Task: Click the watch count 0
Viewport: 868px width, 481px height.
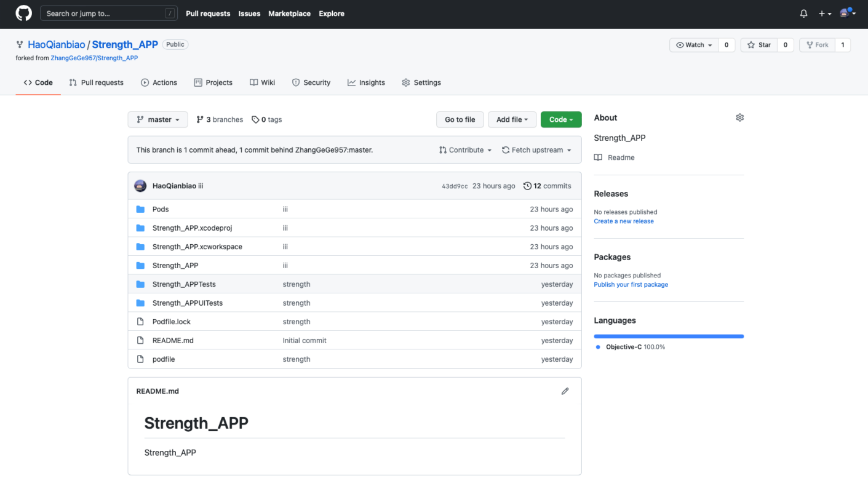Action: point(726,45)
